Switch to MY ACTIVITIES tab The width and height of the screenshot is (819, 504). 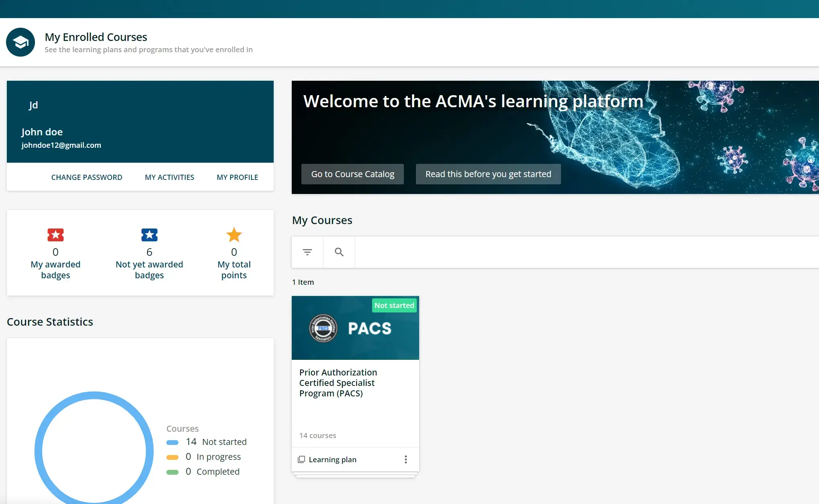point(170,177)
